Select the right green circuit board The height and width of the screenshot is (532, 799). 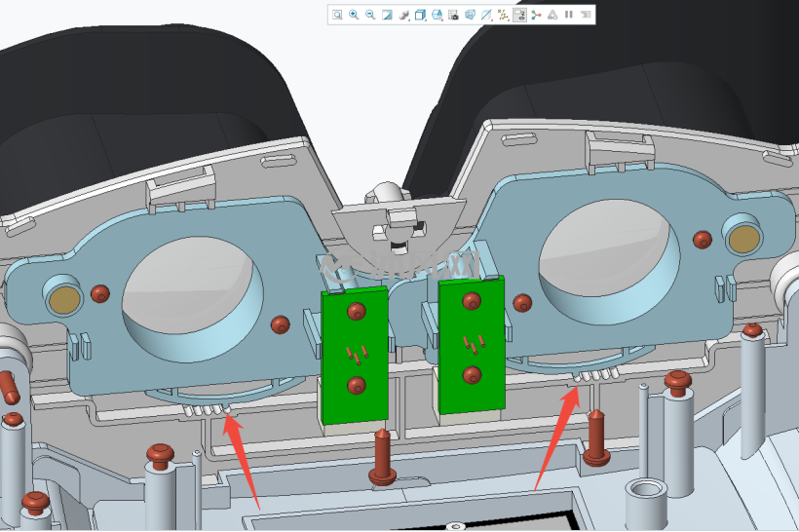click(x=472, y=345)
